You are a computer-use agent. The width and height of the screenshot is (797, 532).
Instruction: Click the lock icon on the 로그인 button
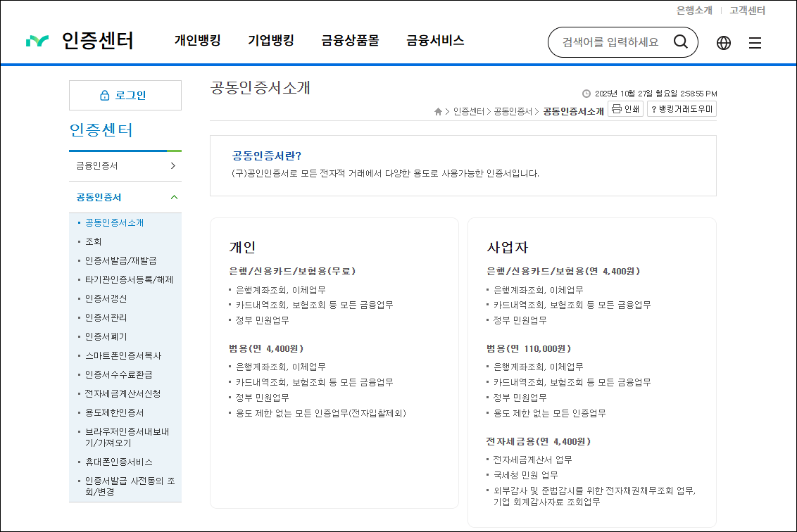pos(105,95)
